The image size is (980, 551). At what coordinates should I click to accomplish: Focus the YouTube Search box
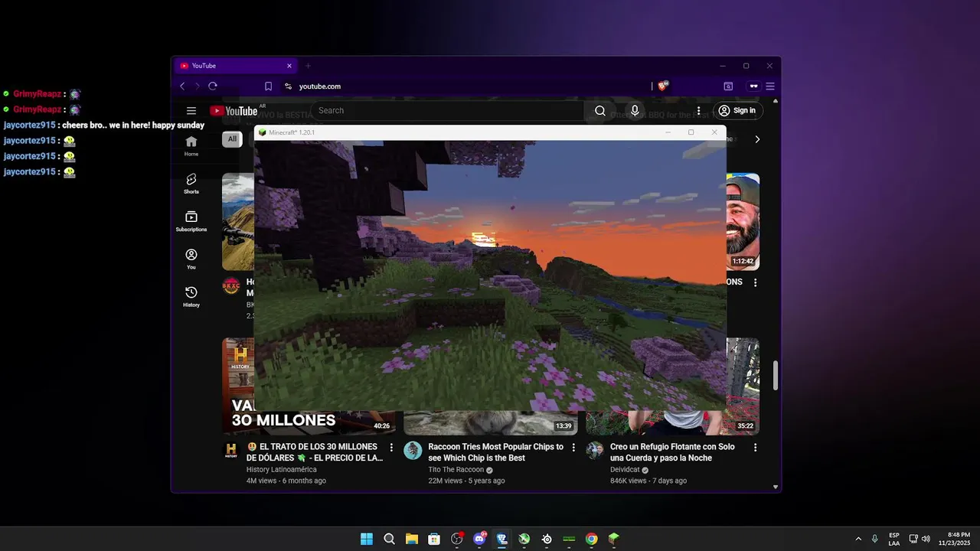[448, 111]
